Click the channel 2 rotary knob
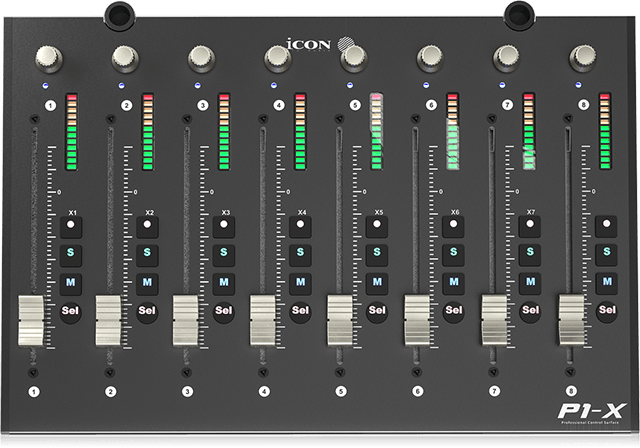This screenshot has width=640, height=448. coord(125,58)
